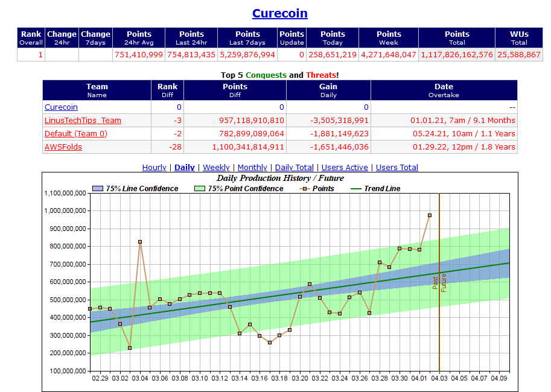Click the 5,259,876,994 value
The height and width of the screenshot is (392, 551).
[x=247, y=55]
